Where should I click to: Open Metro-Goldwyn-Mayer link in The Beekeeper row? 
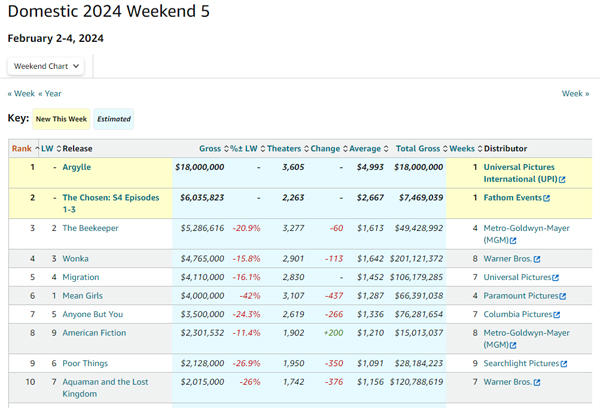(527, 234)
